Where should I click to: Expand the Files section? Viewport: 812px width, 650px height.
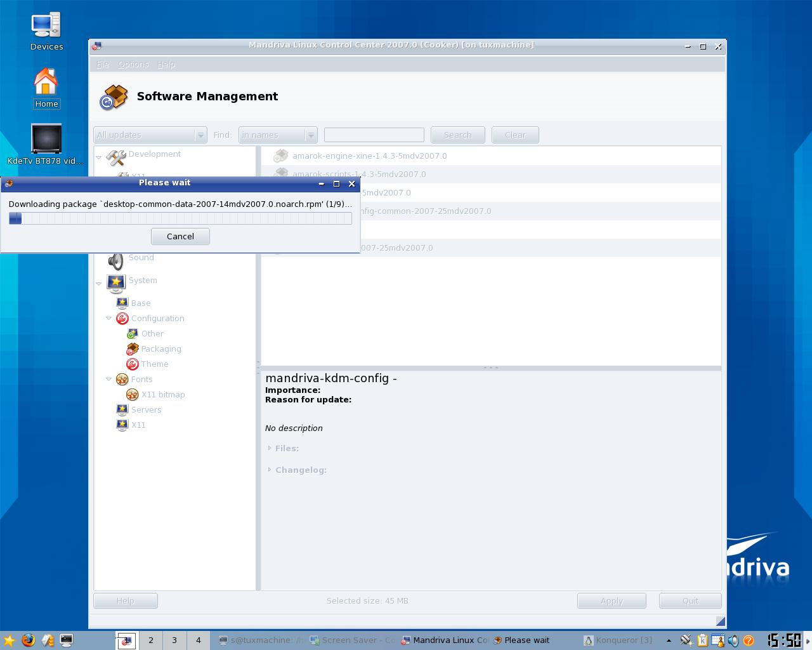pyautogui.click(x=270, y=448)
